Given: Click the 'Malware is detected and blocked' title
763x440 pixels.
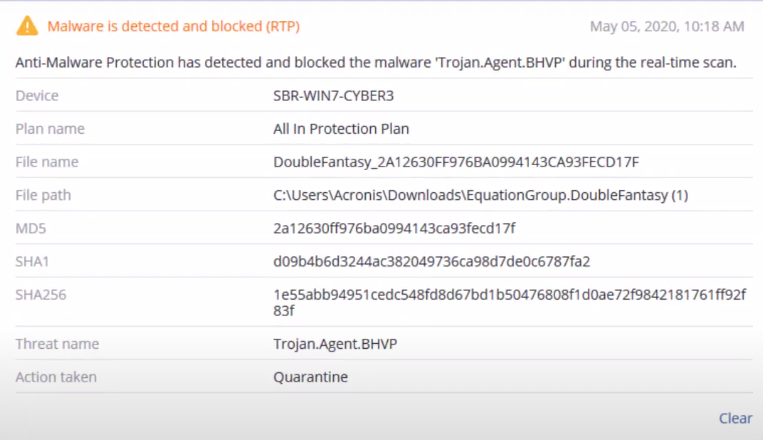Looking at the screenshot, I should [x=173, y=25].
